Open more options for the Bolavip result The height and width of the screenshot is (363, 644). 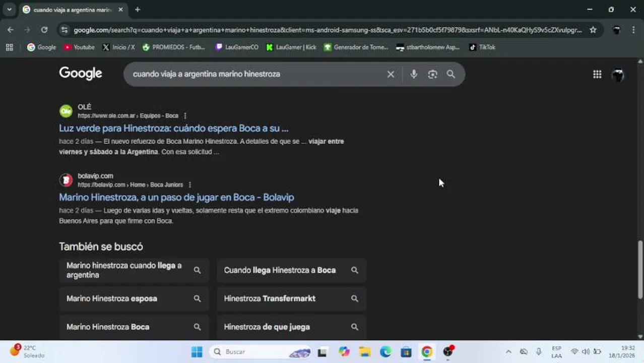[x=189, y=185]
